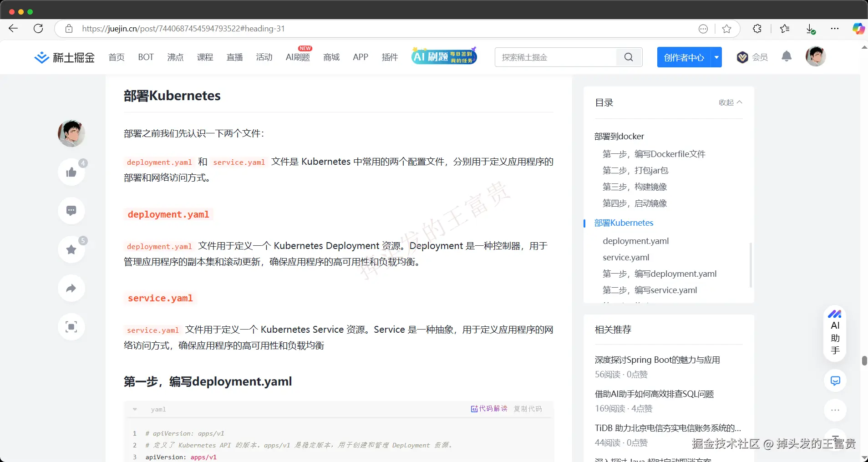Viewport: 868px width, 462px height.
Task: Toggle the address bar favorite star
Action: [x=726, y=28]
